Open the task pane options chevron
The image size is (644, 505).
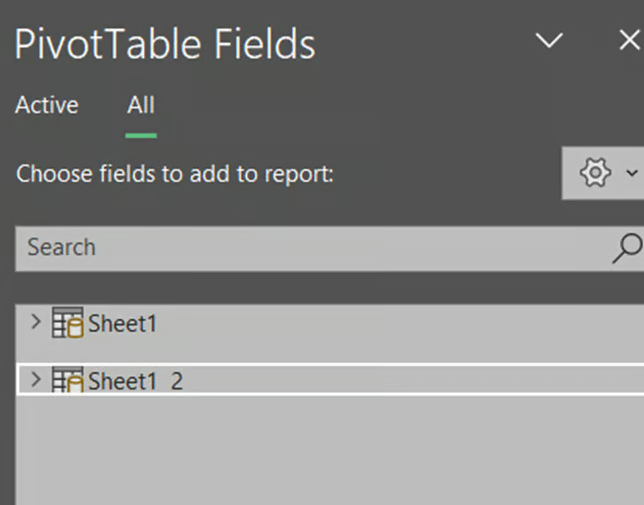pyautogui.click(x=549, y=41)
